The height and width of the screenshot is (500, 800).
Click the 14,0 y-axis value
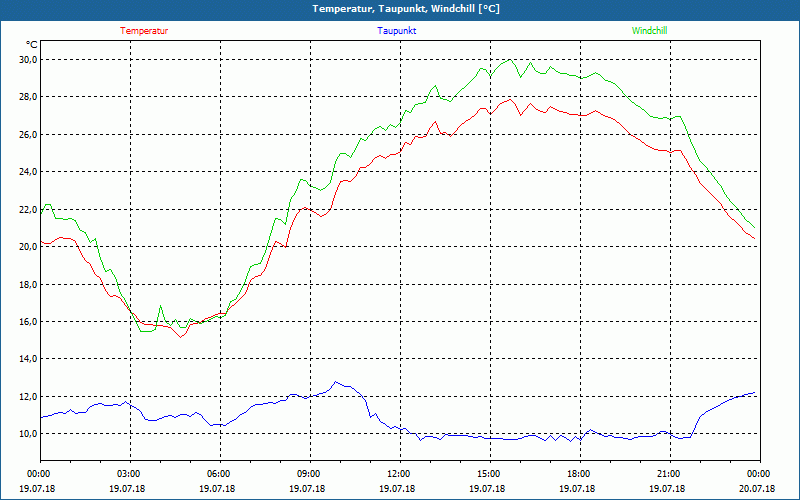pyautogui.click(x=29, y=359)
